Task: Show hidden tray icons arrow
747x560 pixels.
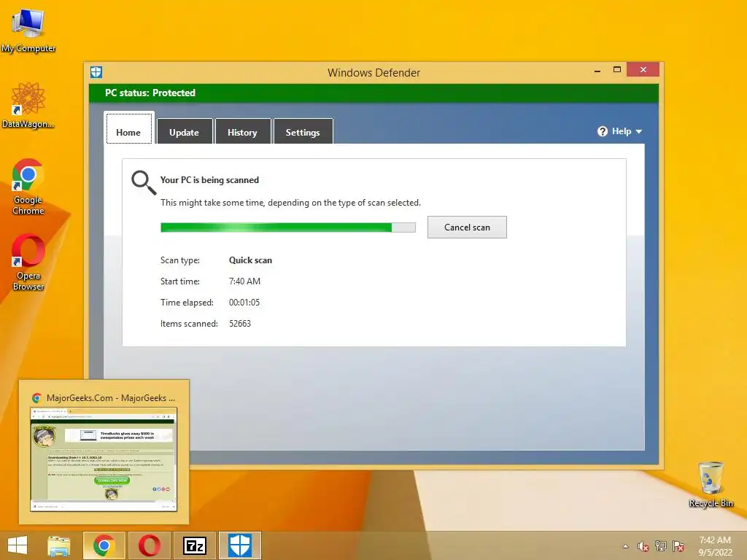Action: (x=625, y=546)
